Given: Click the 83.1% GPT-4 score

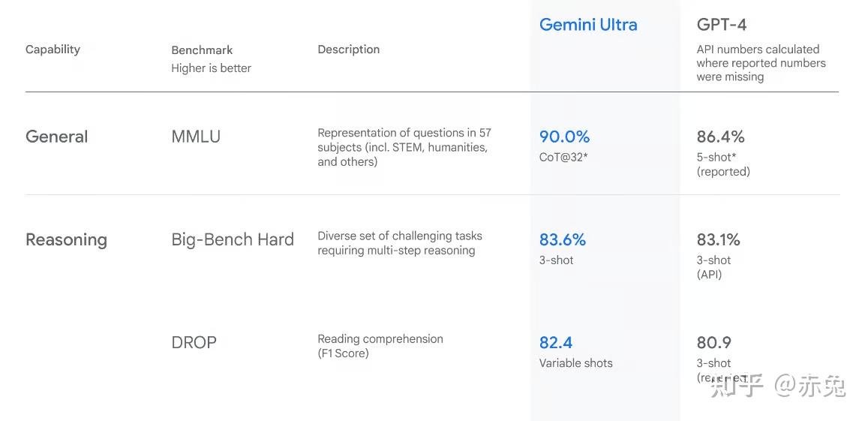Looking at the screenshot, I should coord(718,240).
